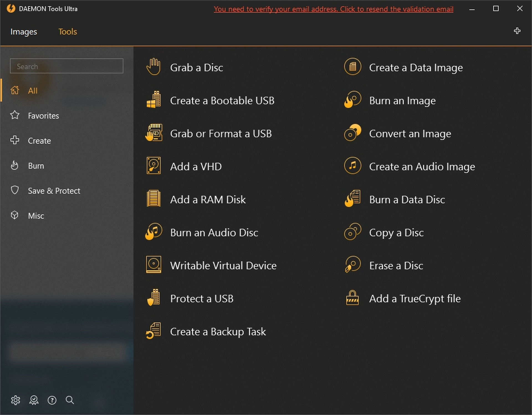Select the Grab or Format a USB icon
The image size is (532, 415).
(x=154, y=133)
